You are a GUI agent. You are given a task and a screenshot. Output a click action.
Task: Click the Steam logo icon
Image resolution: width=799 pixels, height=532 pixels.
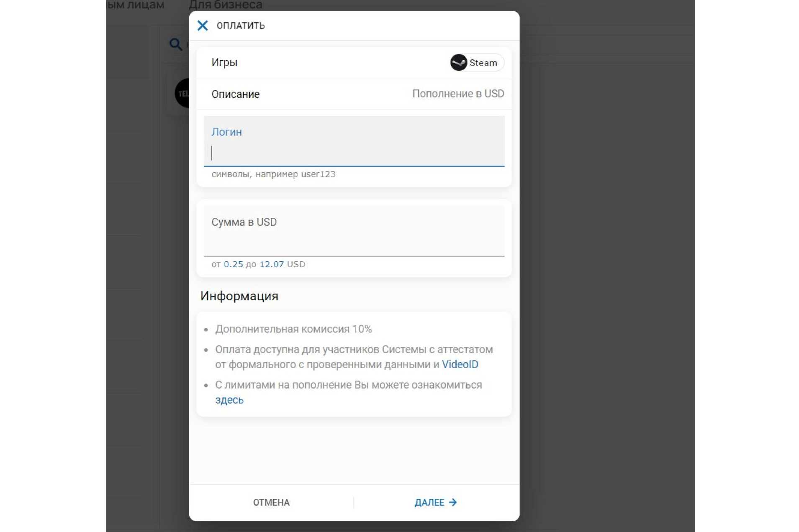click(458, 63)
